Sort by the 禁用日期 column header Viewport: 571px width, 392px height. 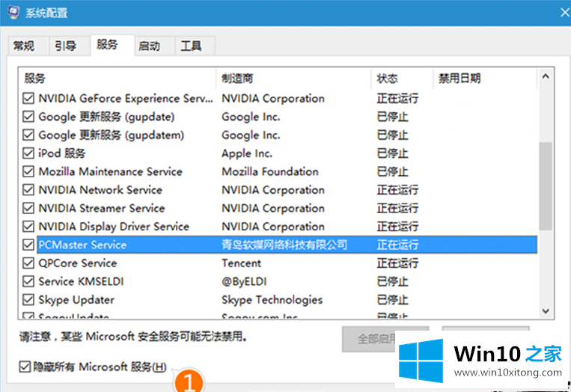pos(485,79)
